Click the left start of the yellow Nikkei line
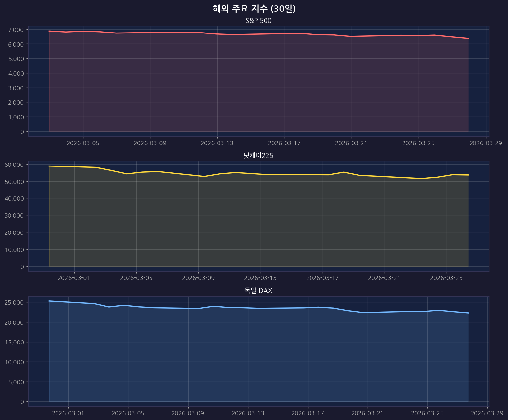Image resolution: width=508 pixels, height=420 pixels. point(49,166)
